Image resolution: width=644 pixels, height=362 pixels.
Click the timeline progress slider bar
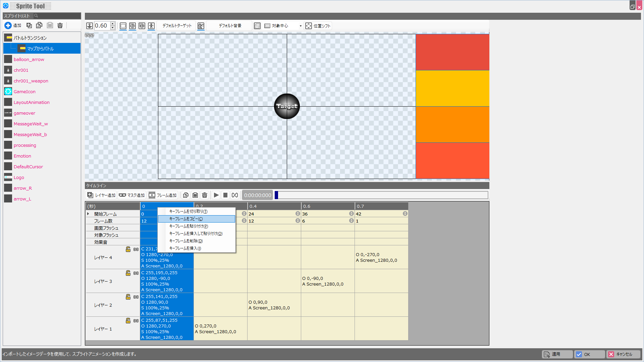[x=381, y=195]
